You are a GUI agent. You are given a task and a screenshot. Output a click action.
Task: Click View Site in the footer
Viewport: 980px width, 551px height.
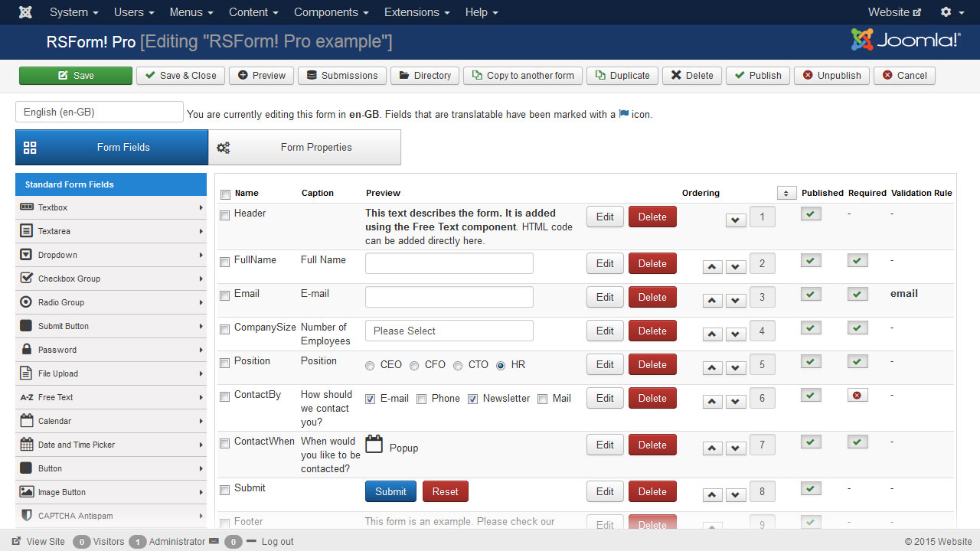click(x=38, y=541)
